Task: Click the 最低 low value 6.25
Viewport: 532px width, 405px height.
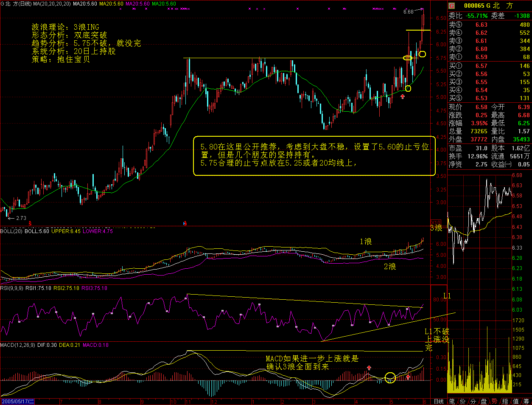Action: coord(524,123)
